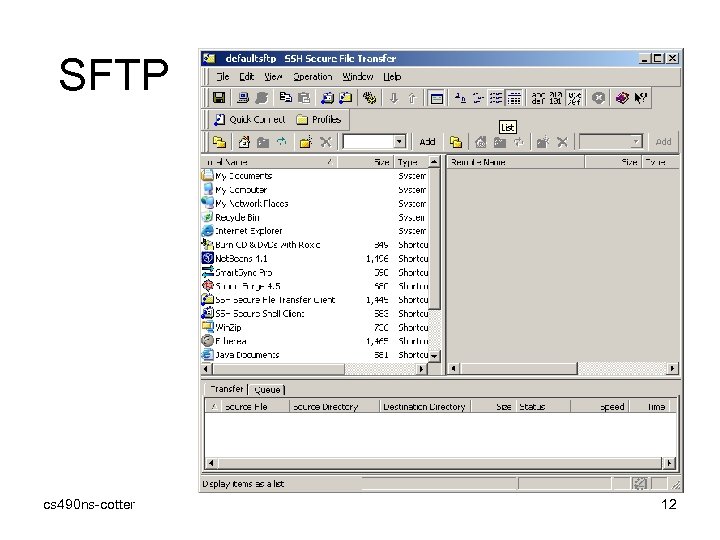
Task: Click local list scroll down arrow
Action: pos(434,356)
